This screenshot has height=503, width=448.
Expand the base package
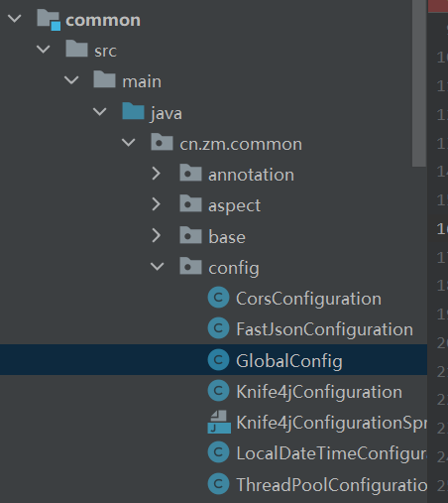point(156,236)
